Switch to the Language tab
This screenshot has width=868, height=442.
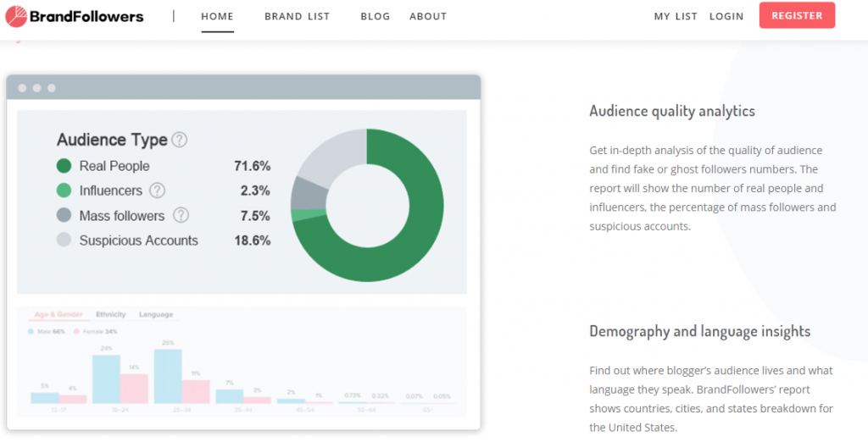click(156, 314)
